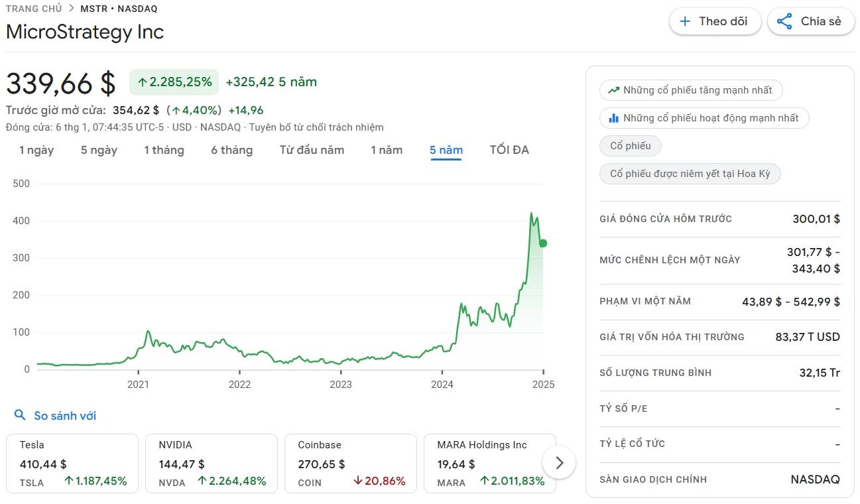This screenshot has height=504, width=860.
Task: Open the TRANG CHỦ breadcrumb link
Action: click(x=34, y=9)
